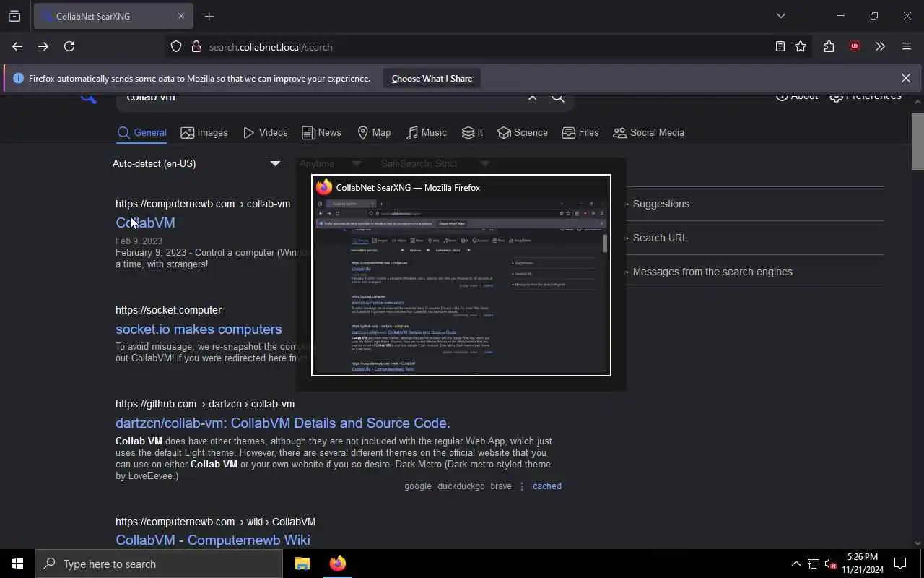This screenshot has height=578, width=924.
Task: Open dartzcn/collab-vm result link
Action: (x=283, y=423)
